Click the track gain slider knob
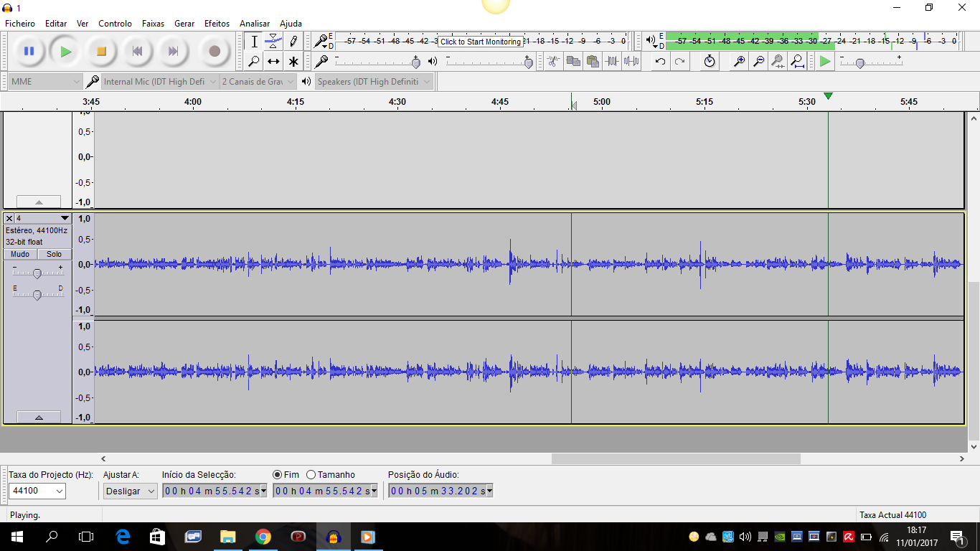The width and height of the screenshot is (980, 551). (x=37, y=273)
